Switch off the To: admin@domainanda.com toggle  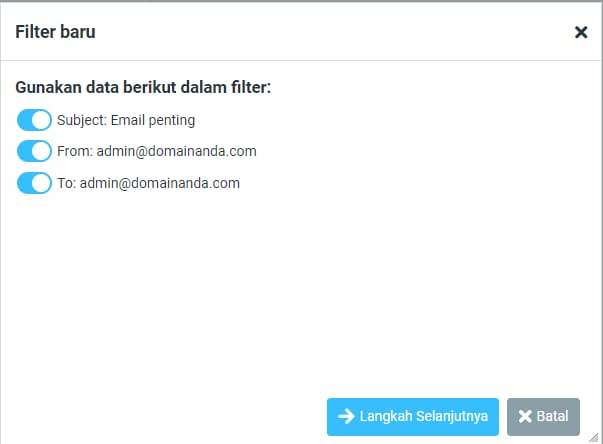coord(34,184)
